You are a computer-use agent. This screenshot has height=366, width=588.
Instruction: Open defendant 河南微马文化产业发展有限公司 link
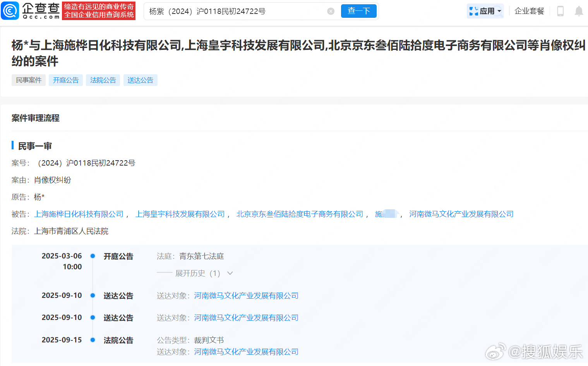(461, 214)
